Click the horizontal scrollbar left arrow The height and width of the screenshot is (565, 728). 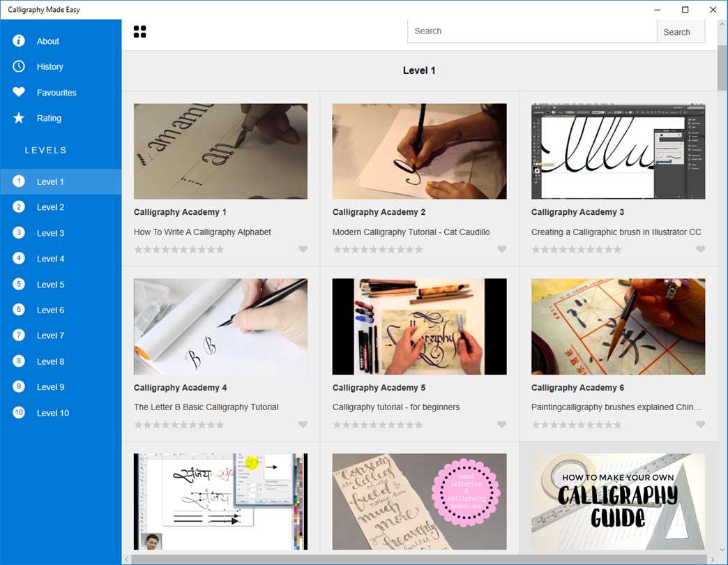point(127,559)
